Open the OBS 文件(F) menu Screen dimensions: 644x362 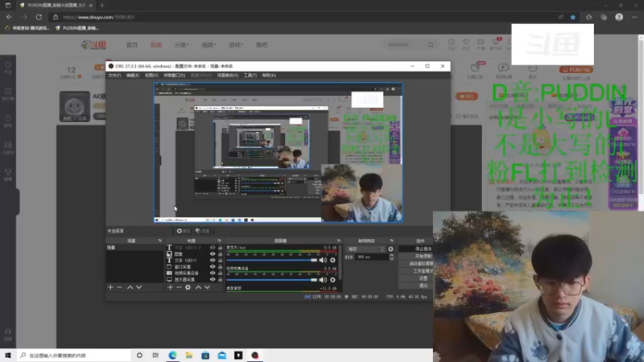[x=114, y=76]
